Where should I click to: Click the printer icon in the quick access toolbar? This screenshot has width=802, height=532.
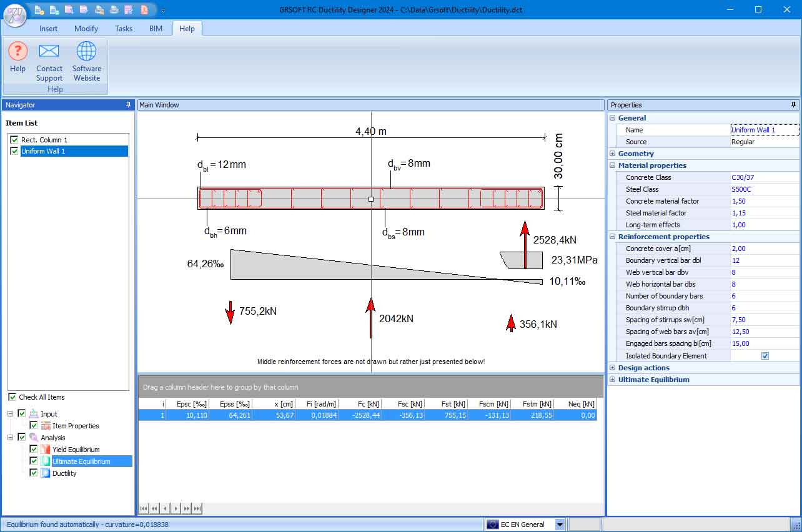(x=114, y=9)
